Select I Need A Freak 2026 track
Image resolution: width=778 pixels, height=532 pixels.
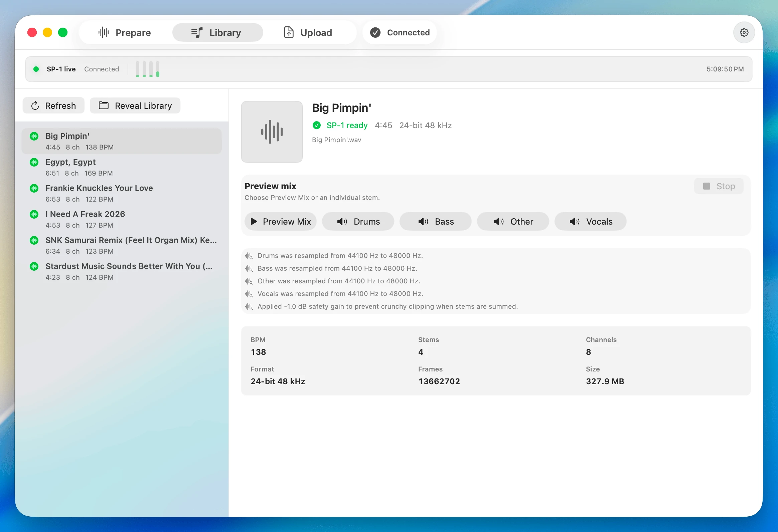122,219
